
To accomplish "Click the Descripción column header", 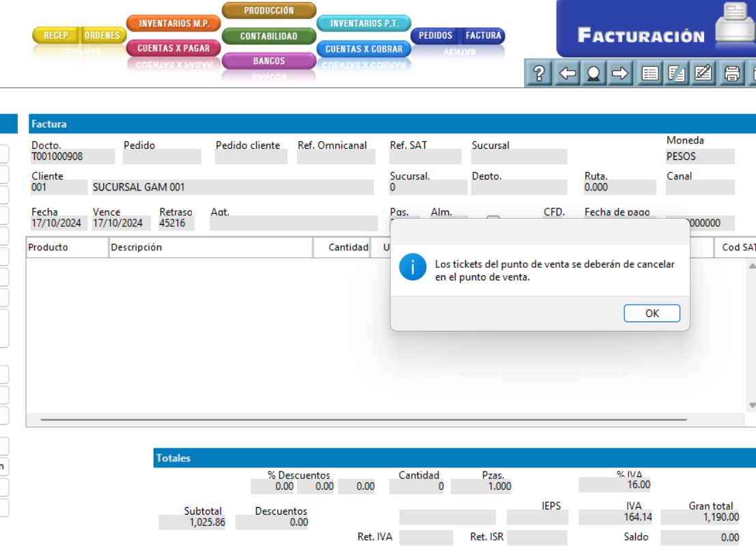I will 211,247.
